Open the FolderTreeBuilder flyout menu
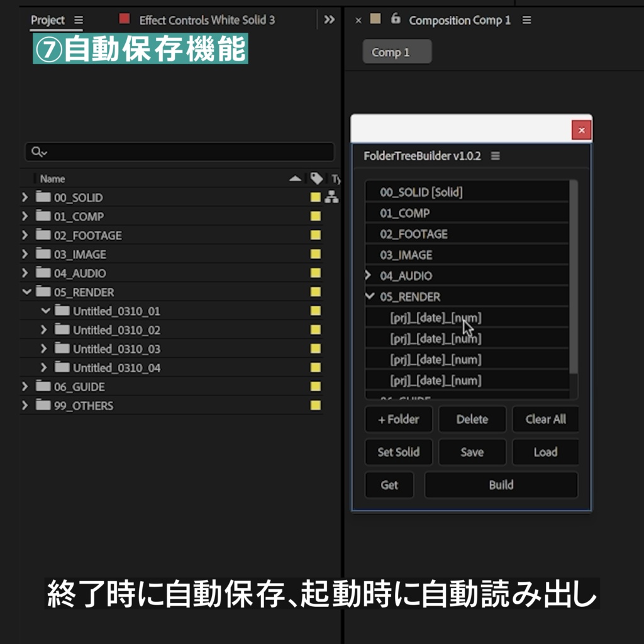 point(495,155)
